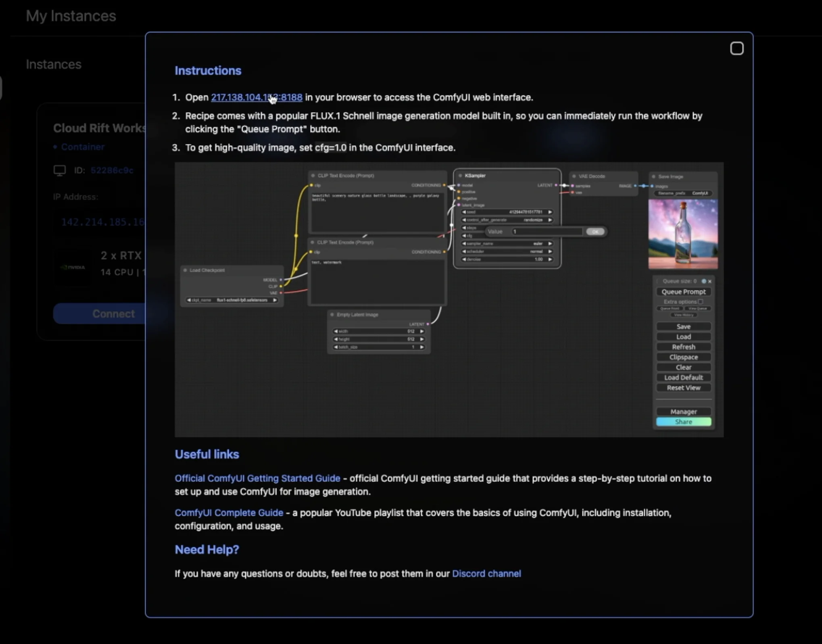822x644 pixels.
Task: Click the Load Checkpoint node collapse dot
Action: click(185, 270)
